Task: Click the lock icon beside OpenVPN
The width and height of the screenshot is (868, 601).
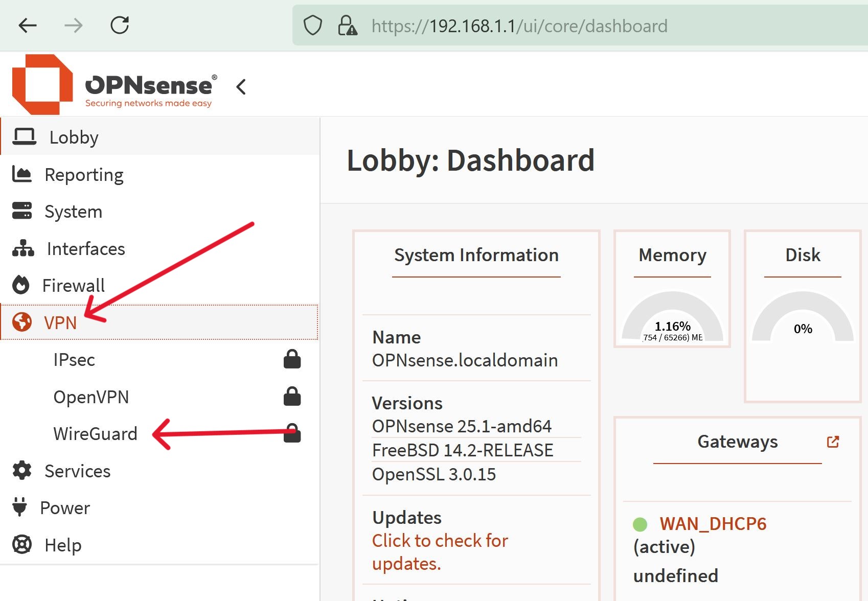Action: pos(291,397)
